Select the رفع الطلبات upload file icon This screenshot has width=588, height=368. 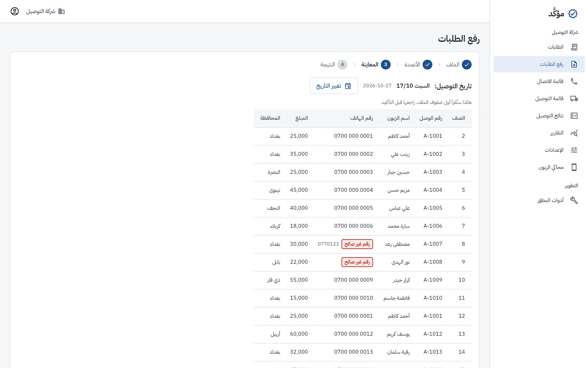tap(574, 64)
